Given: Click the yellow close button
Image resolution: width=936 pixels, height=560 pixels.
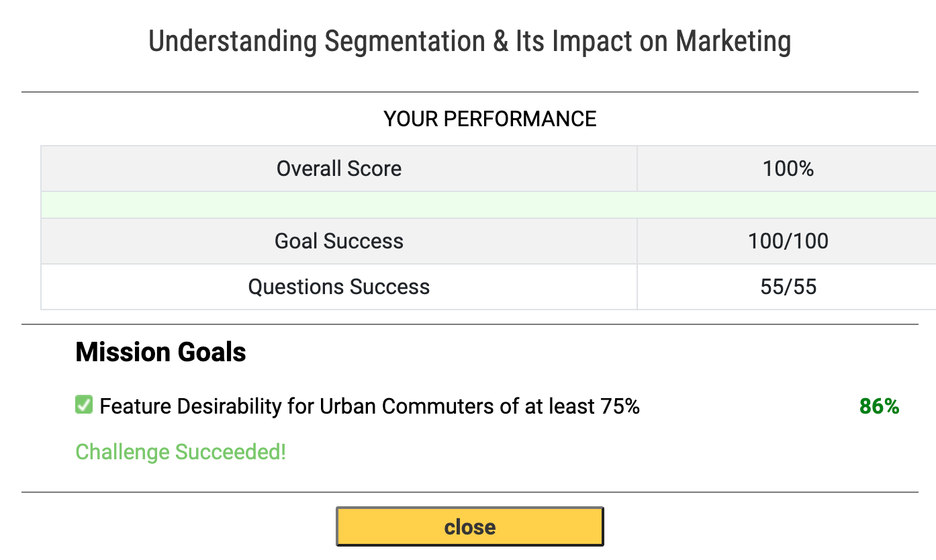Looking at the screenshot, I should click(x=469, y=526).
